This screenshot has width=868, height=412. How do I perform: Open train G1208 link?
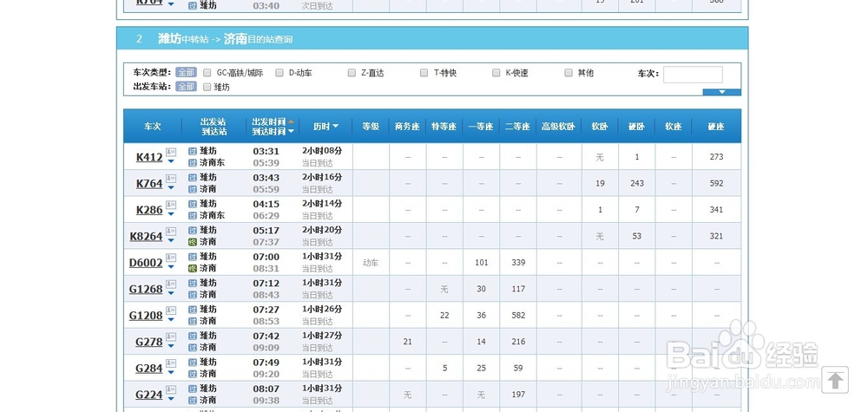point(146,316)
